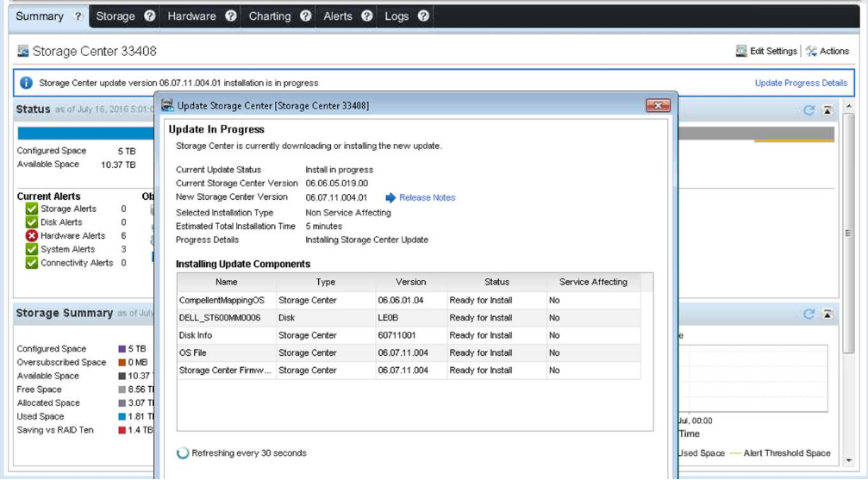This screenshot has height=480, width=868.
Task: Click the refreshing spinner icon in dialog
Action: (x=183, y=453)
